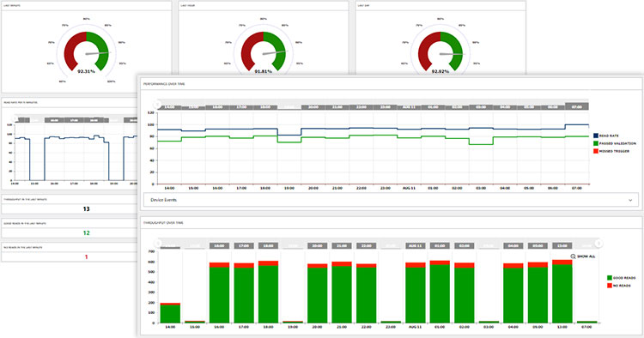Click the Show All zoom magnifier icon

(573, 257)
